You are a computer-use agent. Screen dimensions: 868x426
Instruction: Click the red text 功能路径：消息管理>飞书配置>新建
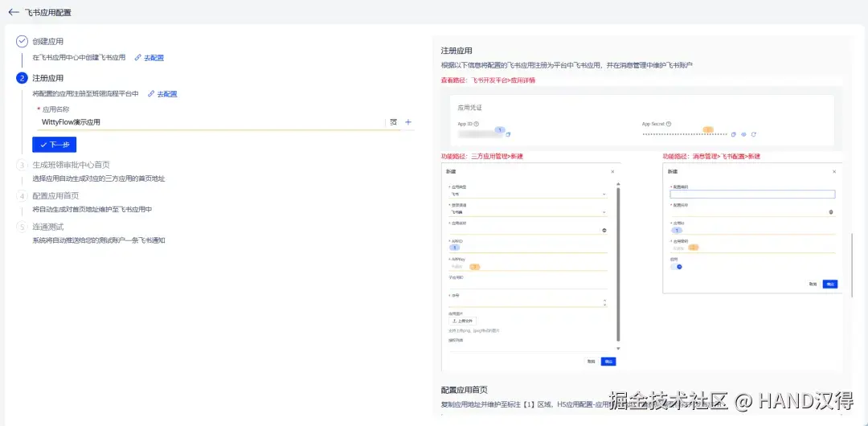[711, 157]
